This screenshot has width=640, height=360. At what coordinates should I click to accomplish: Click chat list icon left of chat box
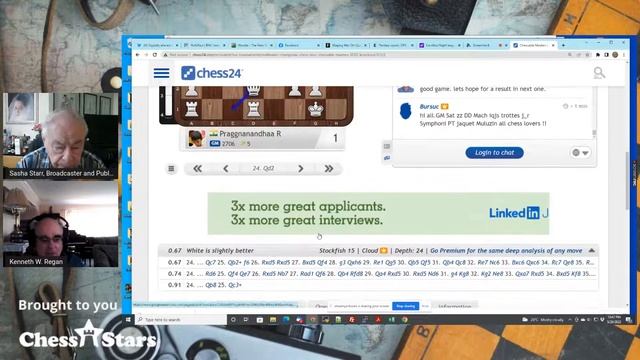387,146
